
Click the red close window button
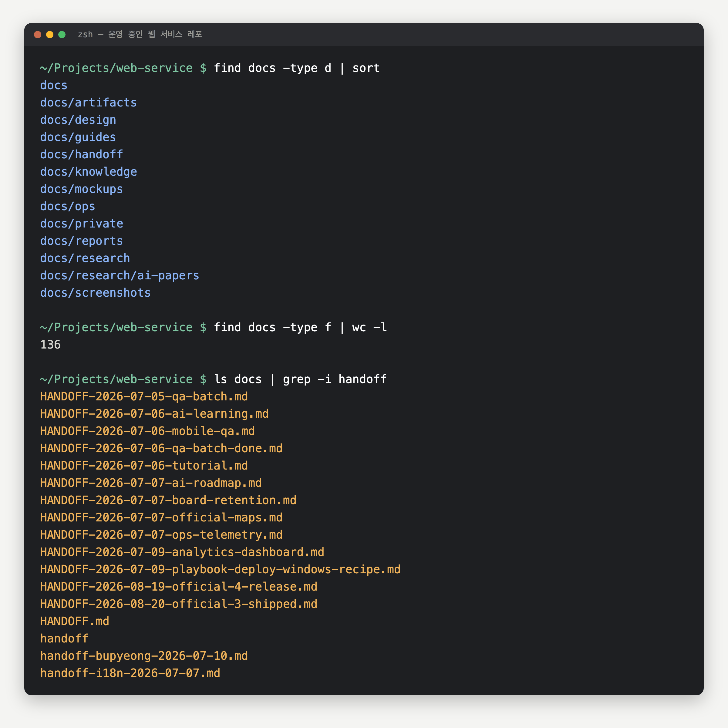[x=38, y=35]
